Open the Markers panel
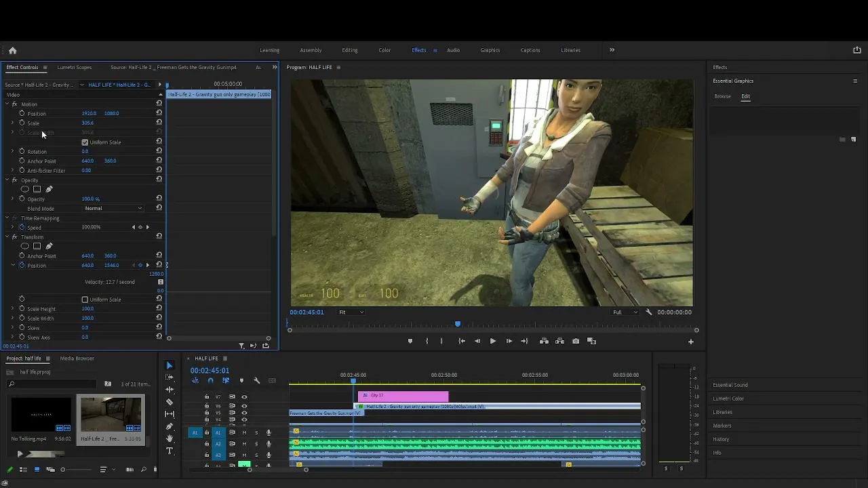This screenshot has width=868, height=488. click(x=722, y=426)
